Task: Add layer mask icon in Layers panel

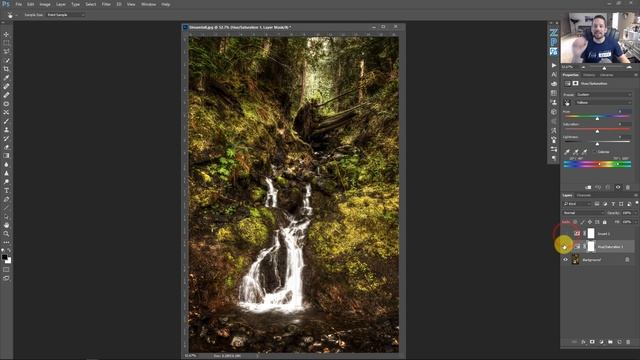Action: click(x=592, y=342)
